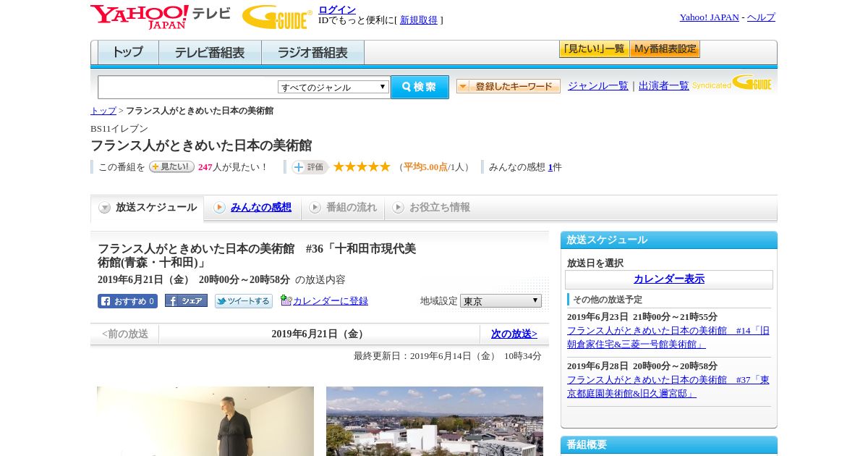This screenshot has width=868, height=456.
Task: Open the Yahoo! Japan TV logo
Action: (x=161, y=17)
